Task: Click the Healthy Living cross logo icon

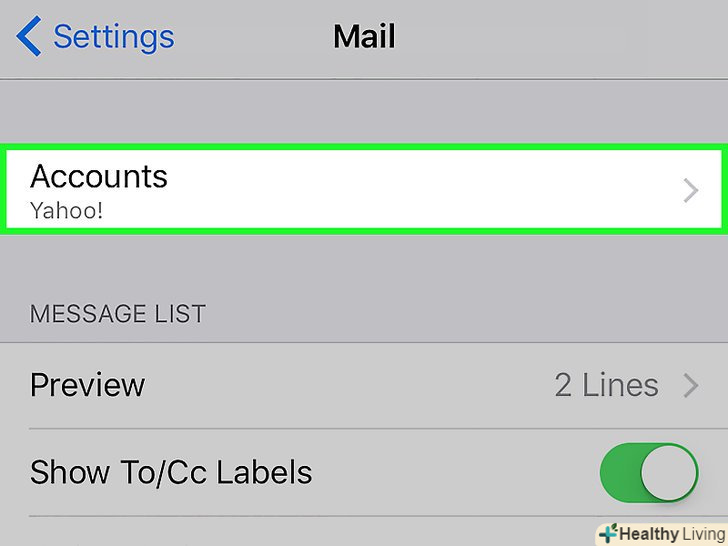Action: 607,533
